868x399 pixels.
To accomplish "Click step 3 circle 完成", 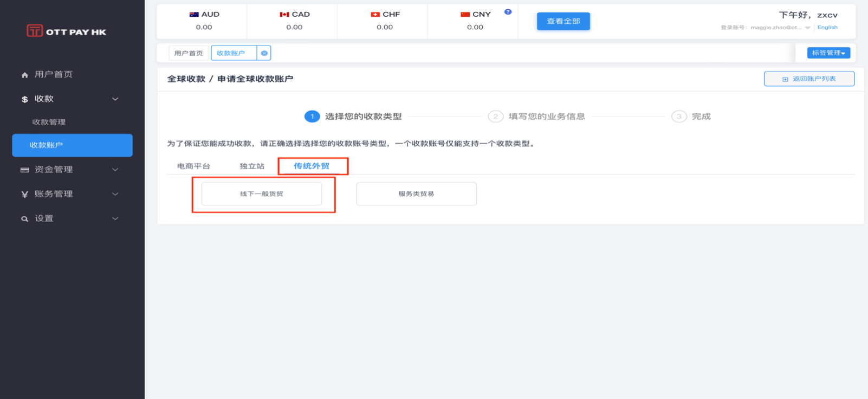I will pos(679,117).
